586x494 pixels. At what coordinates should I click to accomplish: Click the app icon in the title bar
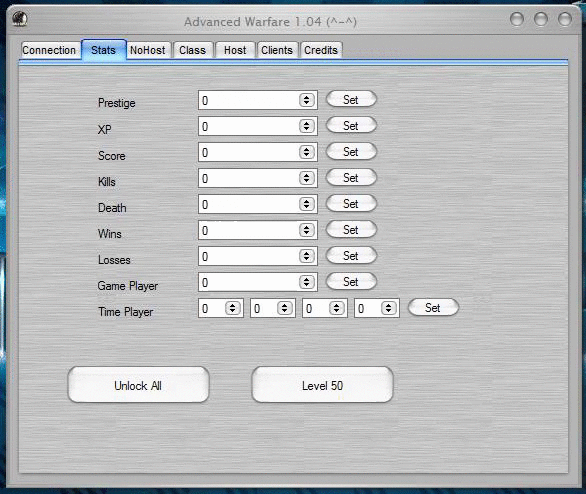[19, 19]
